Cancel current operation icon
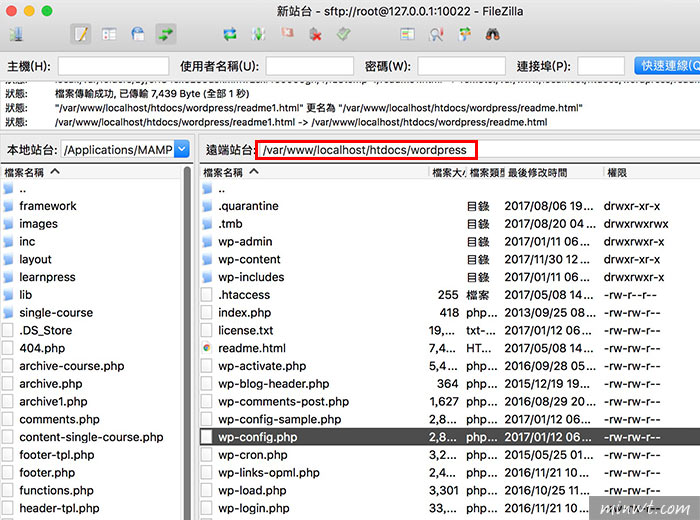 (287, 33)
